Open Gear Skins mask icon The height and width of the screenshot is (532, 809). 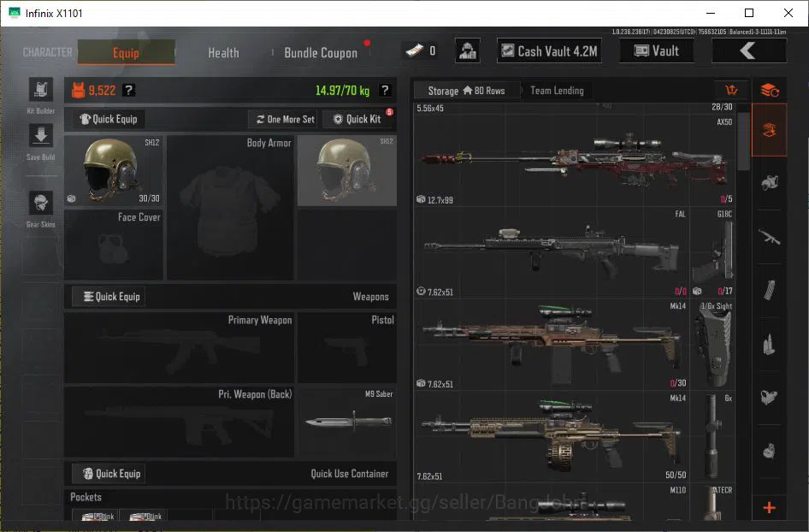41,203
